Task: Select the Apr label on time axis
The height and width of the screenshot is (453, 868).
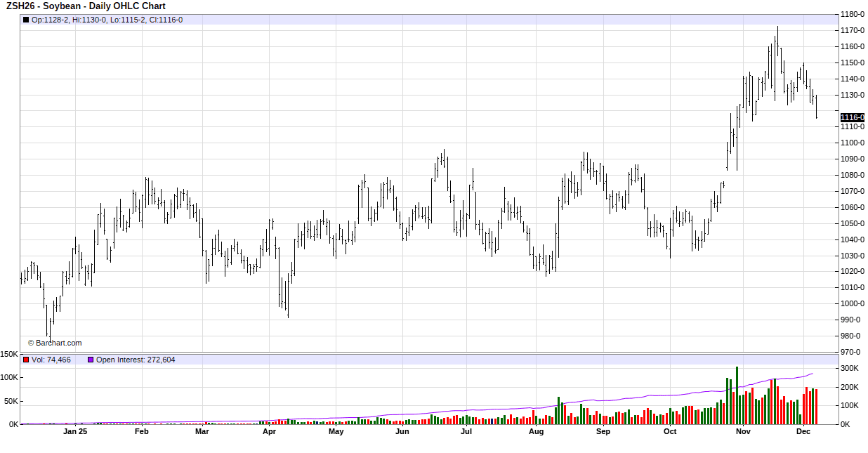Action: click(269, 432)
